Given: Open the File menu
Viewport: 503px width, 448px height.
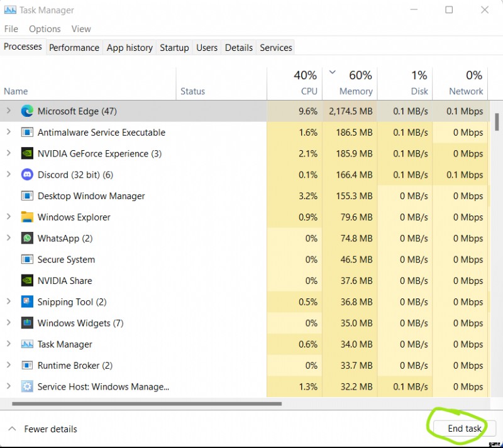Looking at the screenshot, I should 11,29.
